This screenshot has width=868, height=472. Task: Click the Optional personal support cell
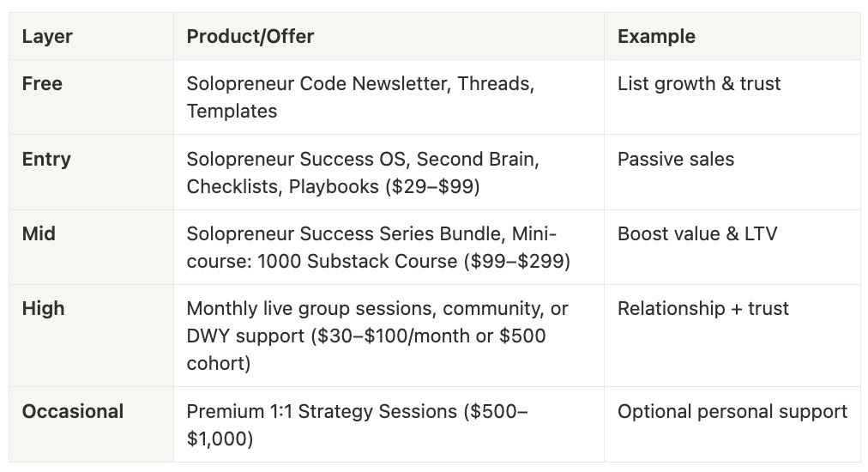tap(732, 424)
